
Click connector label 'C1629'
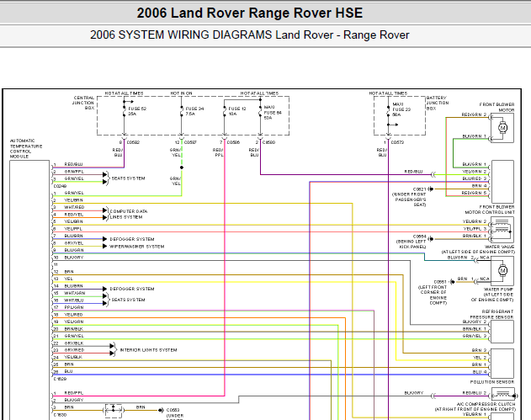click(60, 379)
